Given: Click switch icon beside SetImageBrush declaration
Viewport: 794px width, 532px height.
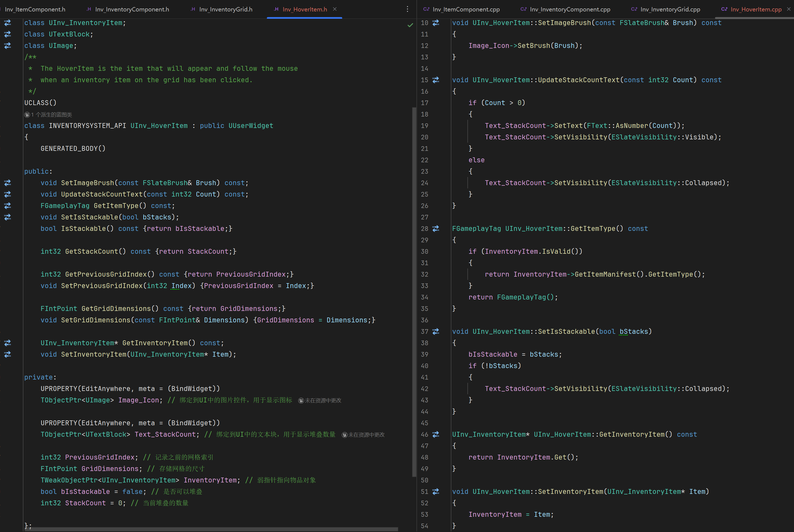Looking at the screenshot, I should click(x=7, y=183).
